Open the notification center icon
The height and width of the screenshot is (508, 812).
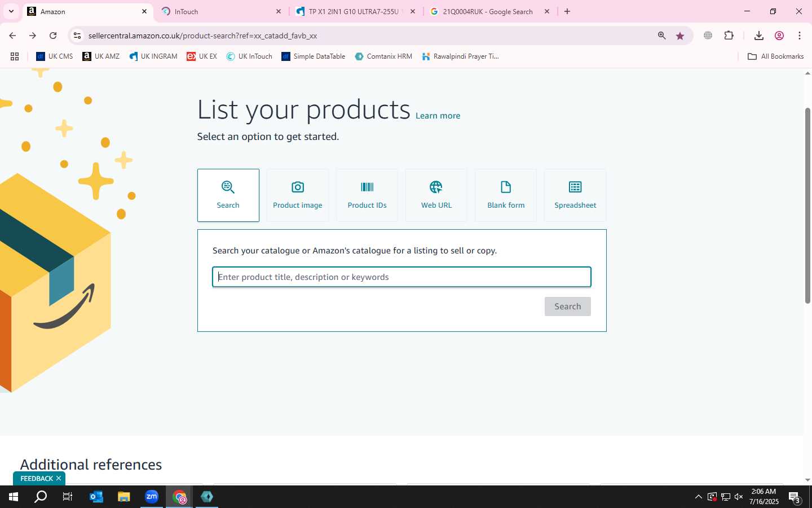[795, 498]
